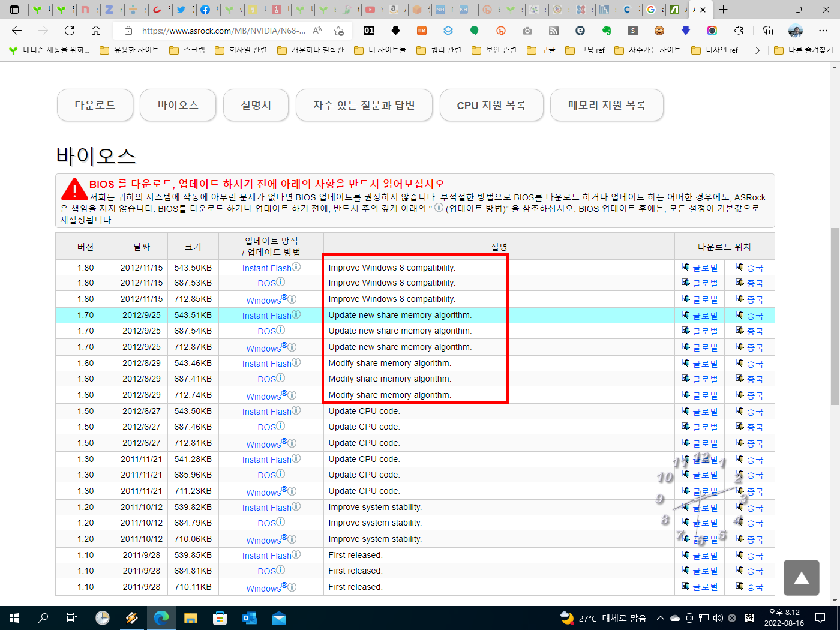This screenshot has width=840, height=630.
Task: Open the 다운로드 section tab
Action: tap(95, 105)
